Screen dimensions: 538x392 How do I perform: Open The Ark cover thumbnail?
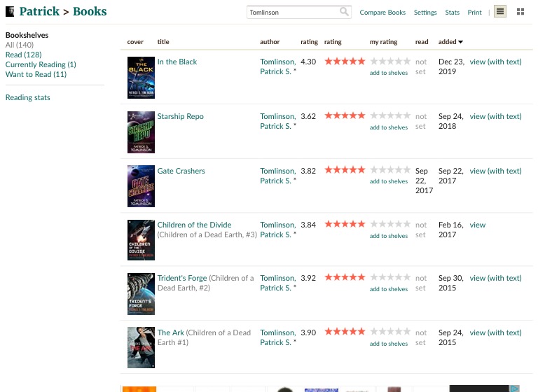click(x=141, y=347)
